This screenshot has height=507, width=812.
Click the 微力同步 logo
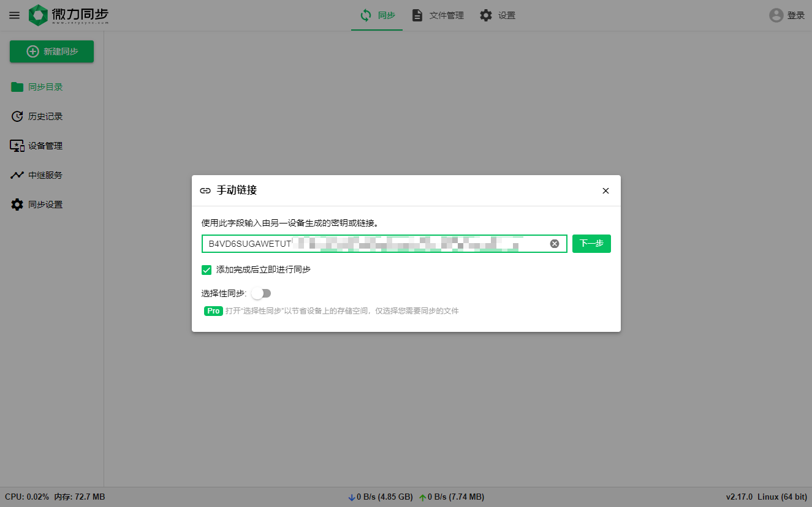click(69, 15)
